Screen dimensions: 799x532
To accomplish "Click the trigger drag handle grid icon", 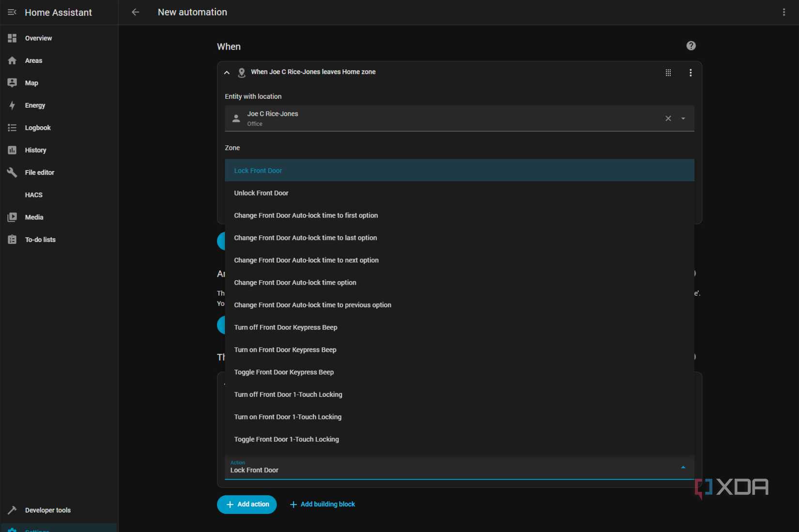I will (668, 73).
